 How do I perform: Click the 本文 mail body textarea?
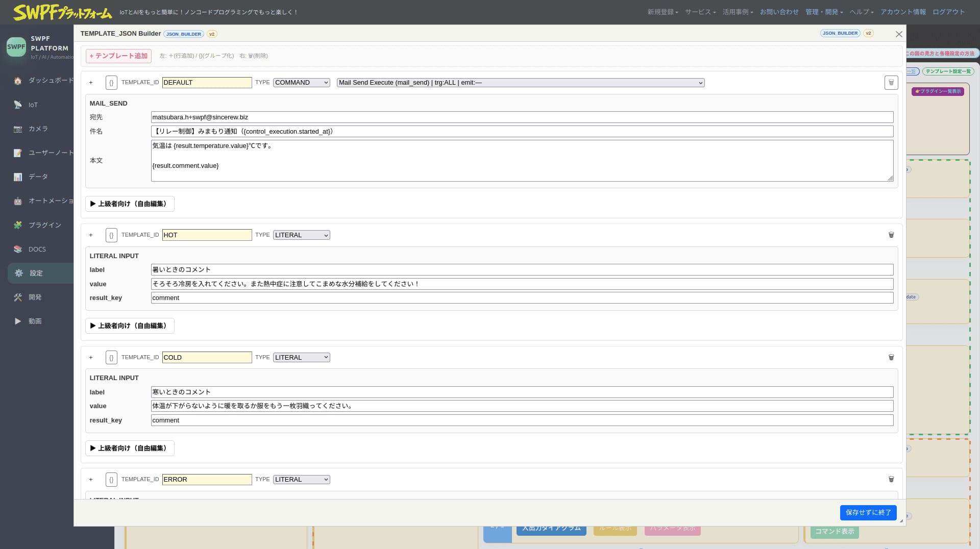[x=522, y=161]
